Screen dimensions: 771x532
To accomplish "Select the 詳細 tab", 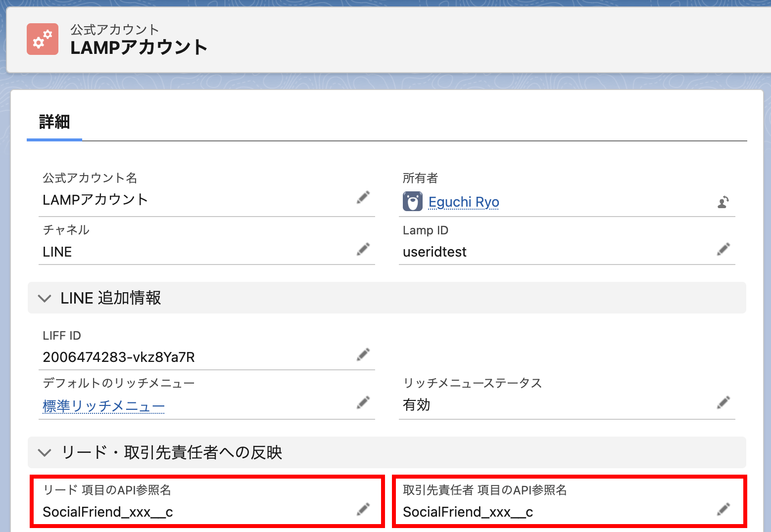I will (54, 122).
